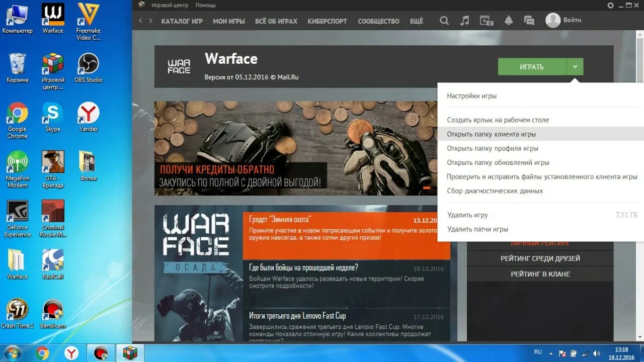This screenshot has width=644, height=362.
Task: Click the Войти login link
Action: (x=572, y=20)
